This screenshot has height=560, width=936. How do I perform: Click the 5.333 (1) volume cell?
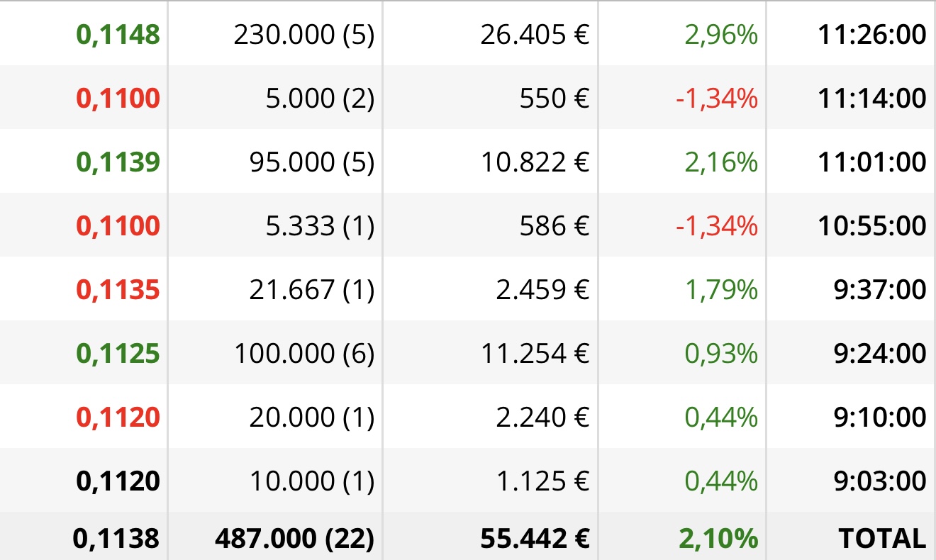click(x=320, y=226)
